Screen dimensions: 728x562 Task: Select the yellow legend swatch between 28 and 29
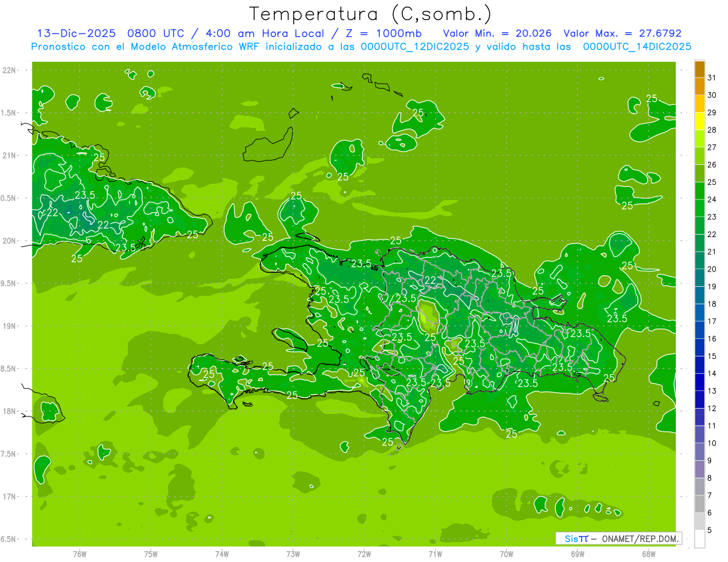click(699, 121)
